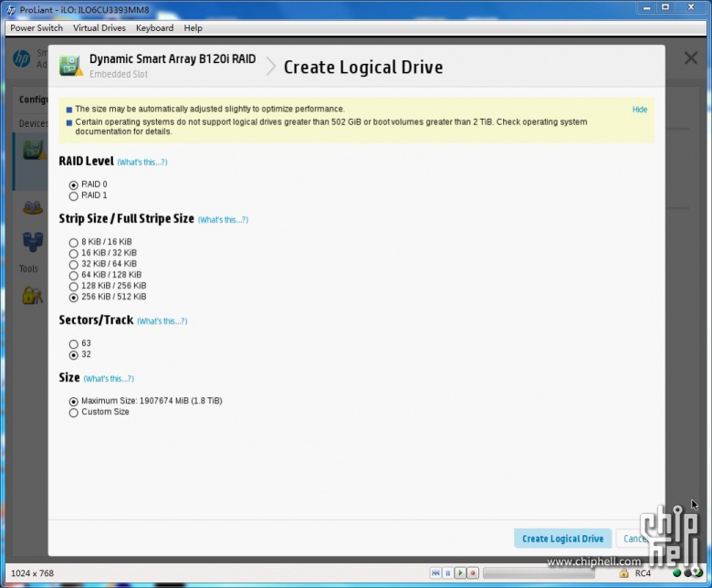The width and height of the screenshot is (712, 588).
Task: Click the HP logo icon
Action: pos(21,58)
